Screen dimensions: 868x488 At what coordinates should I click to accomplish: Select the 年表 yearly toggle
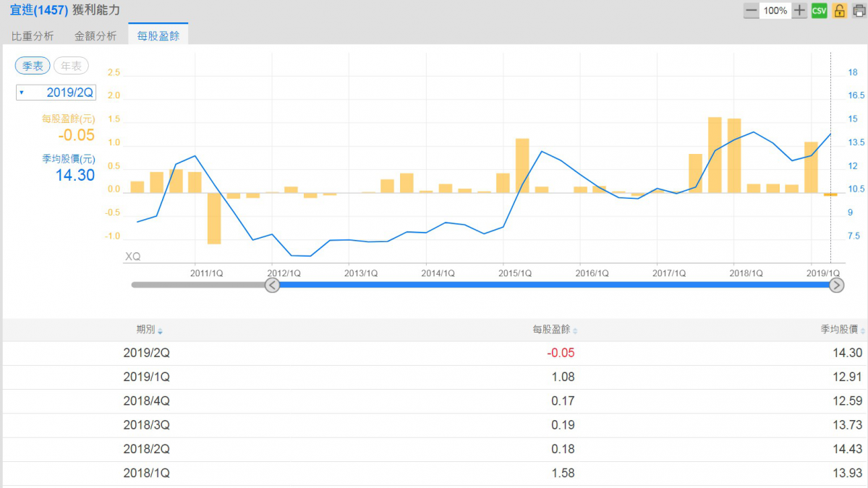(71, 66)
